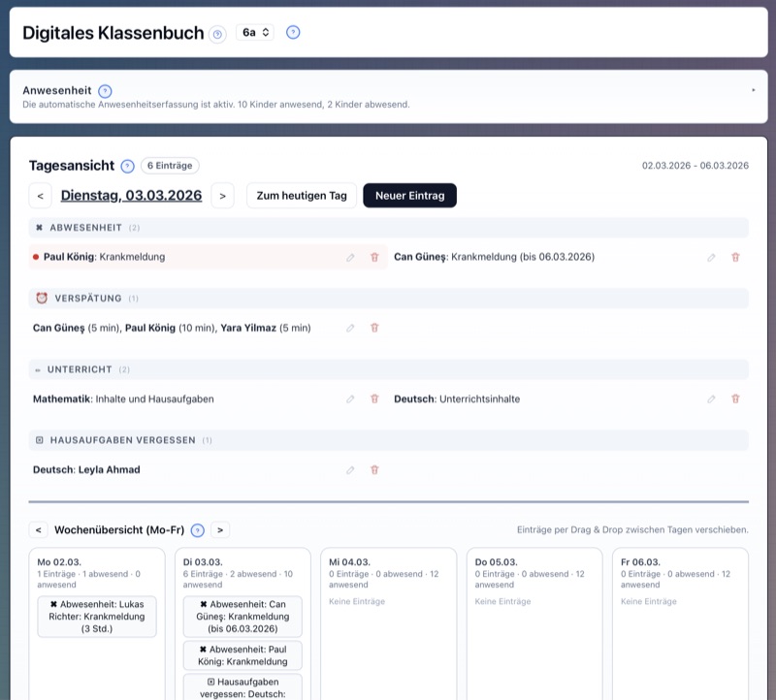Create a new entry with Neuer Eintrag
This screenshot has width=776, height=700.
(x=409, y=196)
